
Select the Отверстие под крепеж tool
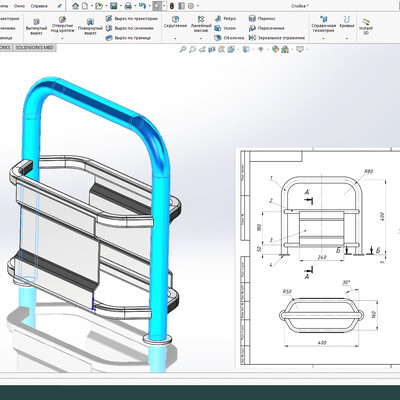(x=62, y=24)
